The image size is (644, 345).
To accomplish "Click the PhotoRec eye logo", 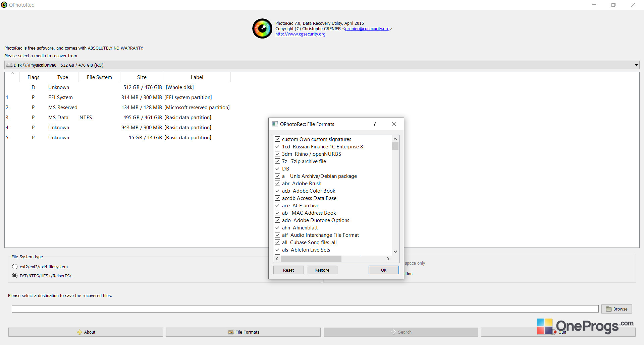I will tap(262, 28).
